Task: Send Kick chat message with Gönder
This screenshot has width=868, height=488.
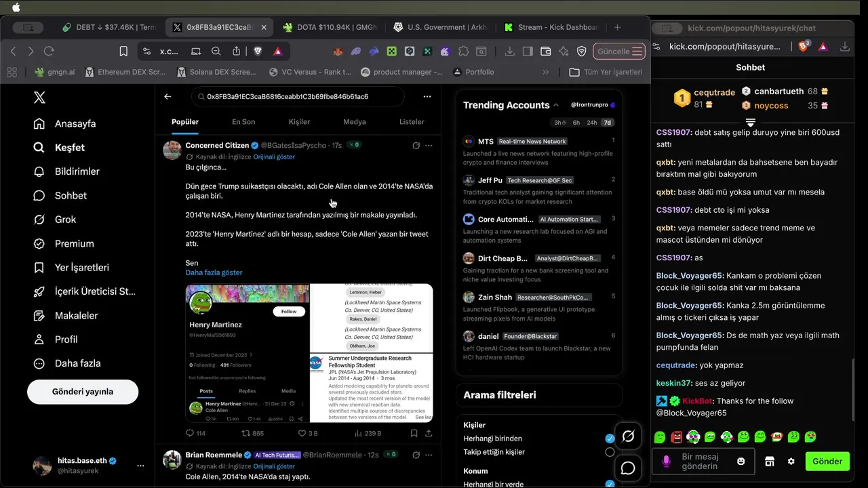Action: [x=827, y=462]
